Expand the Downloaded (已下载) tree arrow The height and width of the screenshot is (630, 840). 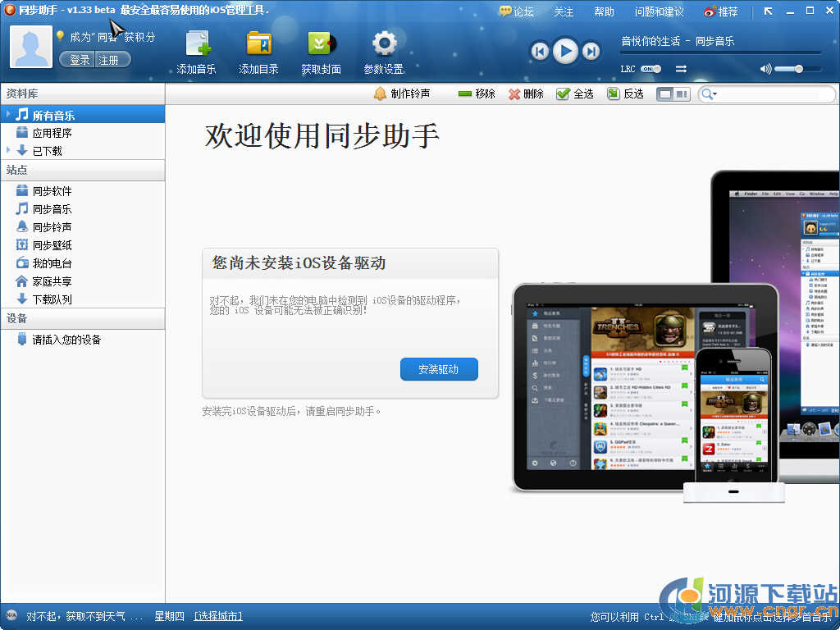8,151
